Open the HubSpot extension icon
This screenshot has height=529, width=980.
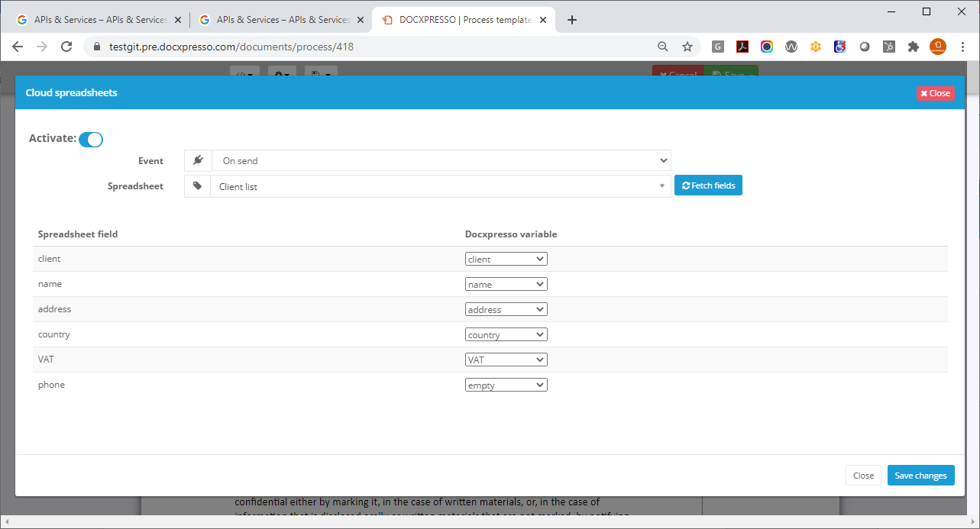[889, 47]
